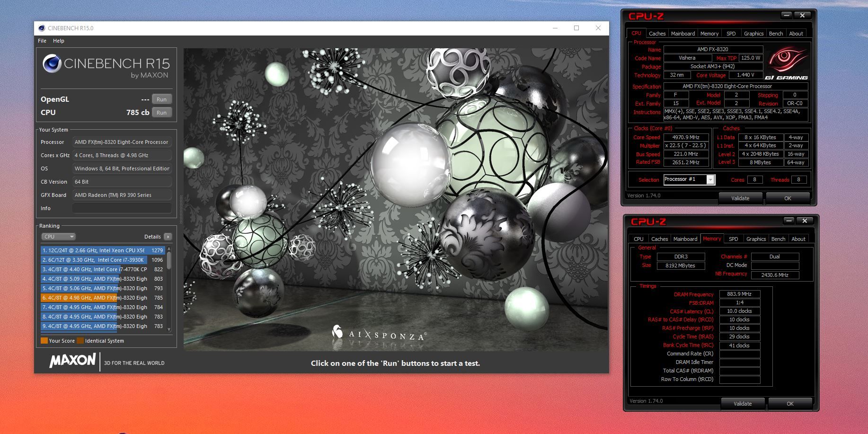Maximize the Cinebench window
This screenshot has width=868, height=434.
point(576,28)
